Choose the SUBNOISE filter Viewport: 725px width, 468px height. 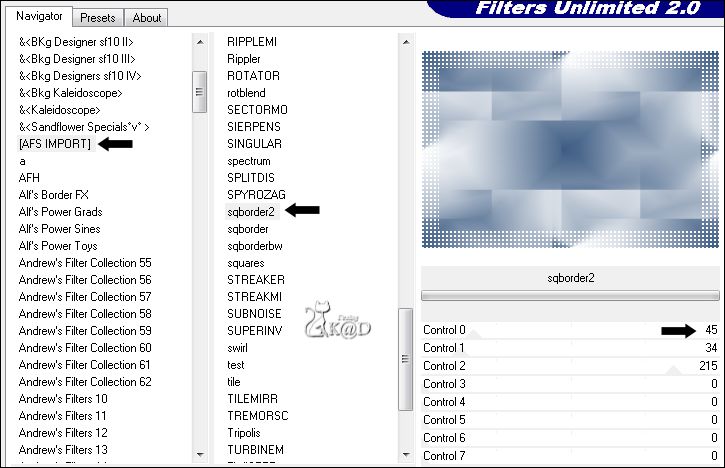click(x=254, y=314)
